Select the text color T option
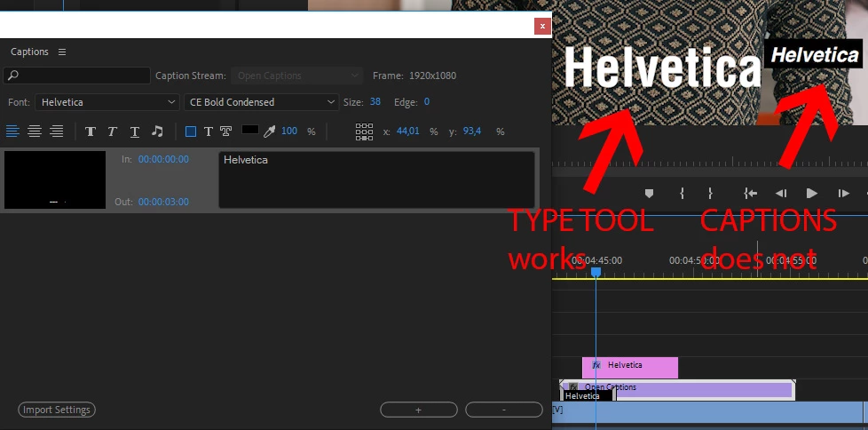 (209, 131)
